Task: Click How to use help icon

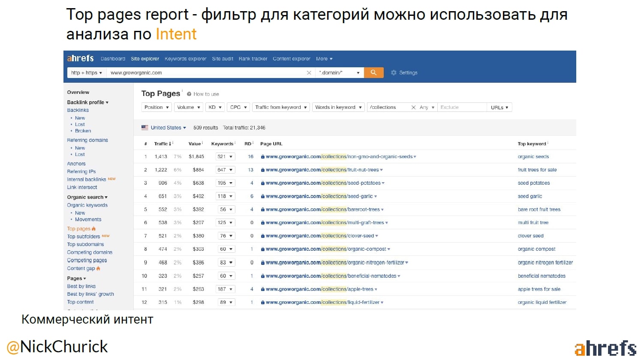Action: tap(189, 94)
